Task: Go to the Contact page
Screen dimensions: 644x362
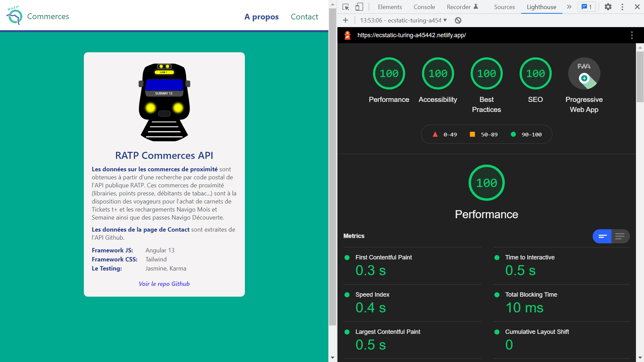Action: [x=304, y=17]
